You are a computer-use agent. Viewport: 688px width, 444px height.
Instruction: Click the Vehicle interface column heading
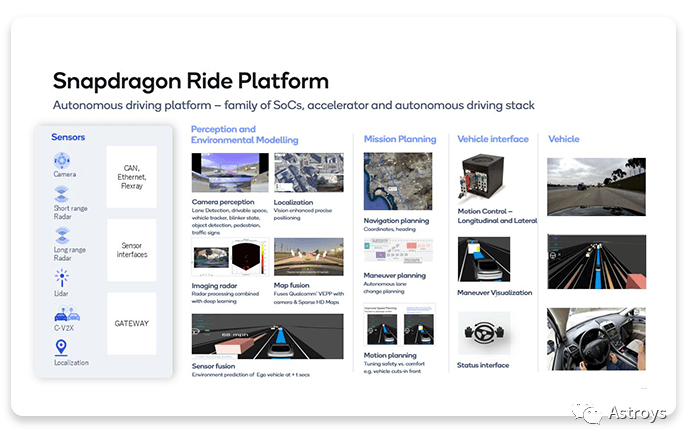493,139
